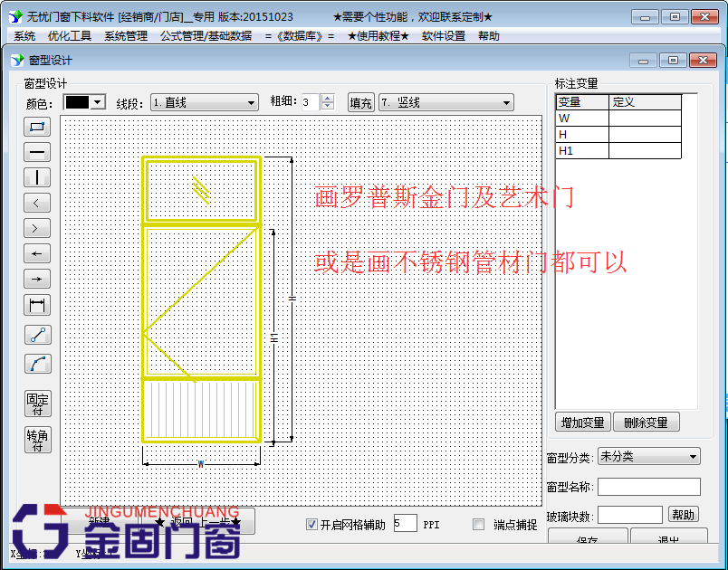Click the 固定符 tool button
The image size is (728, 570).
pyautogui.click(x=36, y=404)
